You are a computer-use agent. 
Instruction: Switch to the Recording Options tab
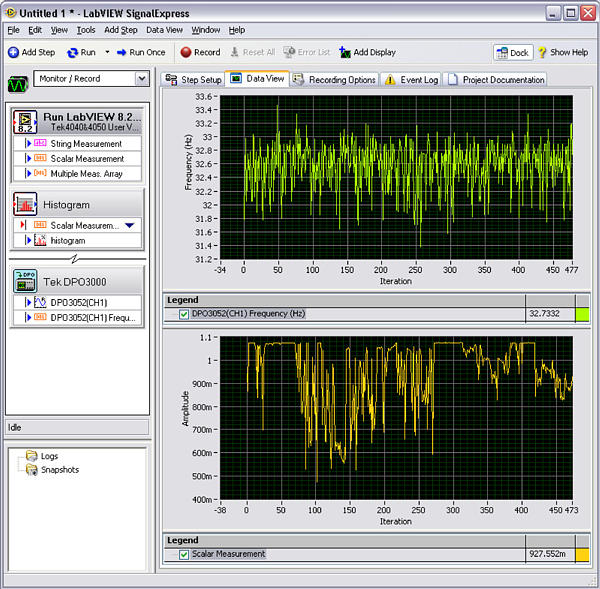[x=334, y=79]
